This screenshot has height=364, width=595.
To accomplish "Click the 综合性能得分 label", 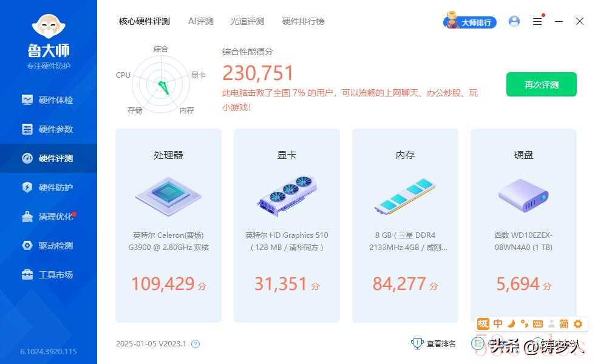I will click(x=248, y=52).
